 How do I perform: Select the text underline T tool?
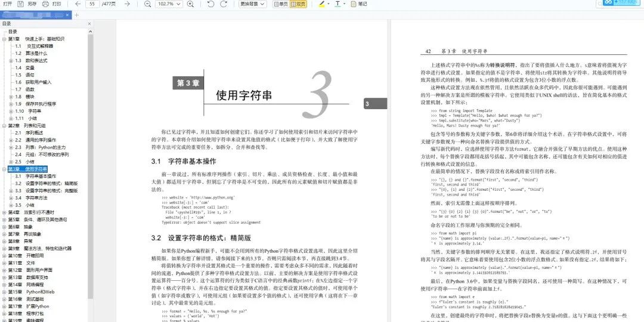tap(338, 4)
